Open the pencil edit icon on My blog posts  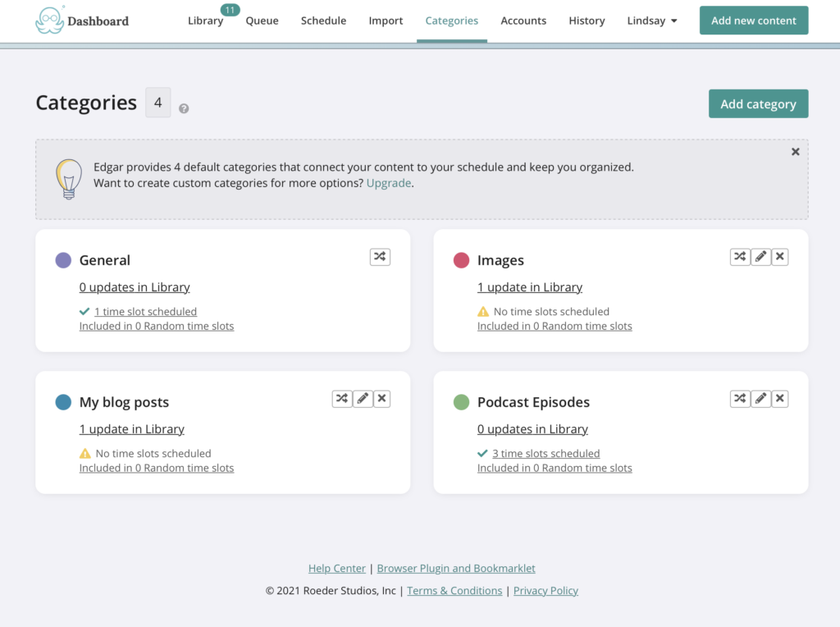(363, 398)
